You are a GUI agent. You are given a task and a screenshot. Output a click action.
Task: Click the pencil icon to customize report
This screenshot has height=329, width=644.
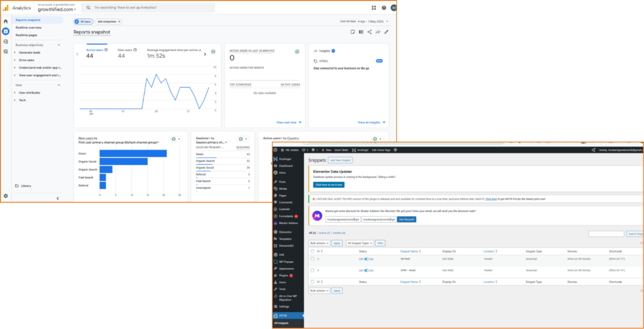pyautogui.click(x=387, y=32)
